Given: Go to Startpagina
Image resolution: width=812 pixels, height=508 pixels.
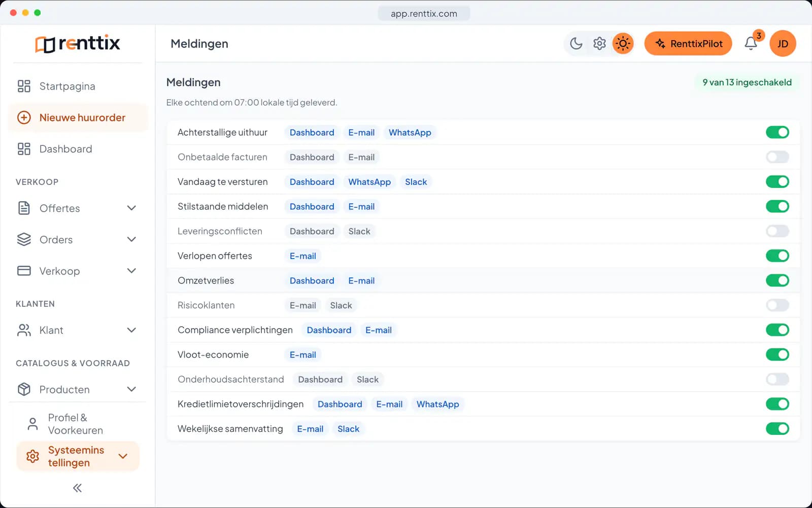Looking at the screenshot, I should pyautogui.click(x=78, y=86).
